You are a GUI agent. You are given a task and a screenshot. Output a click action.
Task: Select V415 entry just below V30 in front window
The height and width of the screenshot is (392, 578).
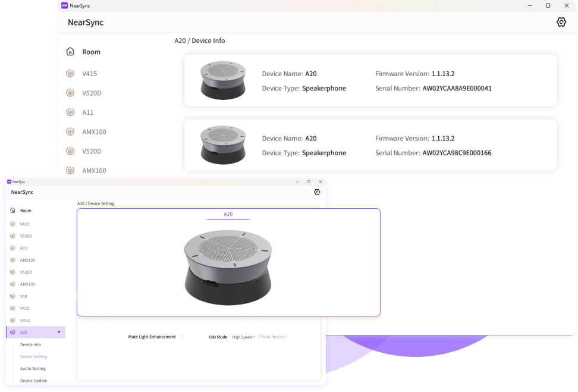point(25,308)
